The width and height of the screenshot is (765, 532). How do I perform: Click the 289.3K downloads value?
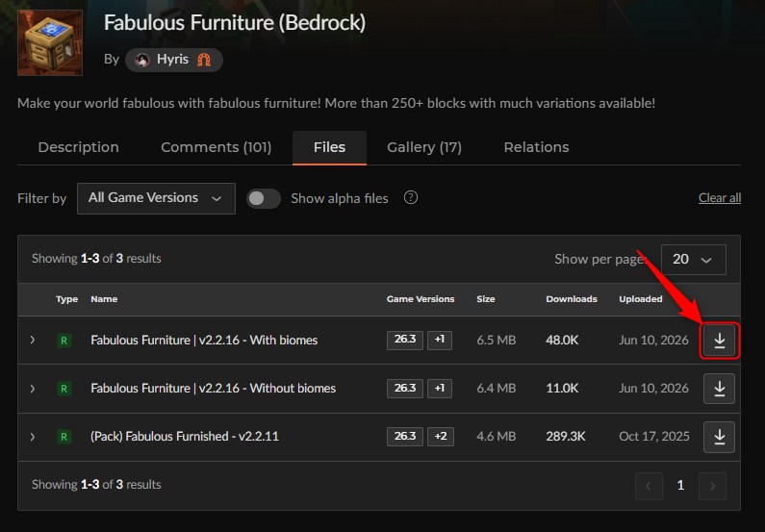tap(566, 437)
